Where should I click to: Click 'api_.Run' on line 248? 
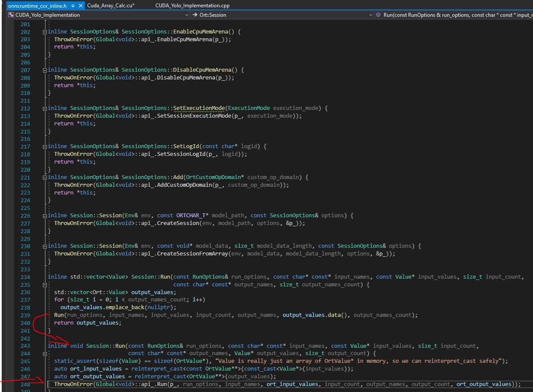pyautogui.click(x=154, y=384)
